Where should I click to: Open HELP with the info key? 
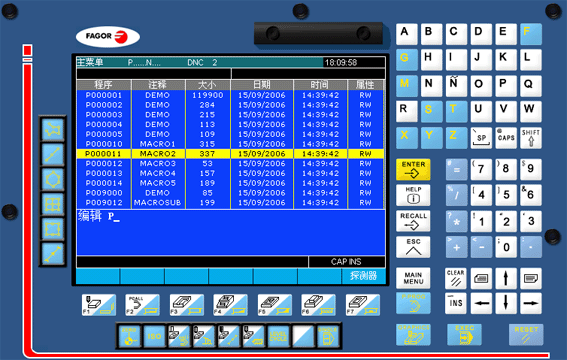click(413, 195)
